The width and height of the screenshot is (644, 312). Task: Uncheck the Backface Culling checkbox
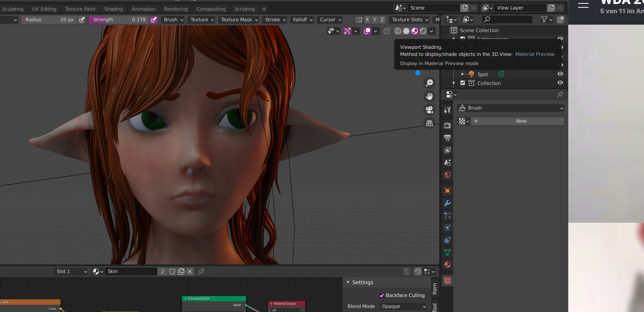coord(382,295)
